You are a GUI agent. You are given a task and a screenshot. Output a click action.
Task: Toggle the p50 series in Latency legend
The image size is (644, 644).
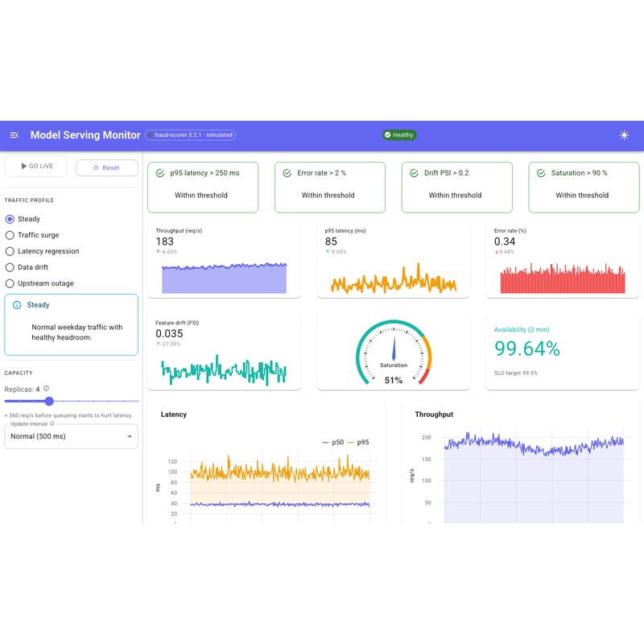point(333,442)
